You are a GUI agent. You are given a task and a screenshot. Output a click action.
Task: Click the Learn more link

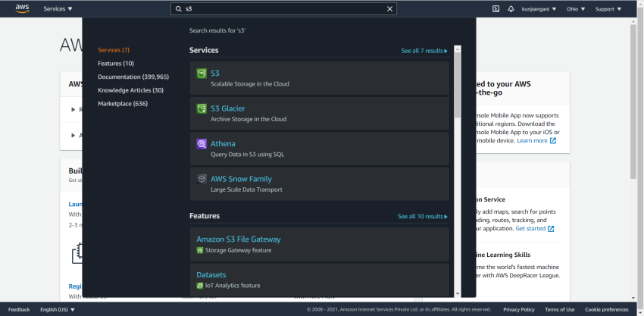(x=532, y=140)
